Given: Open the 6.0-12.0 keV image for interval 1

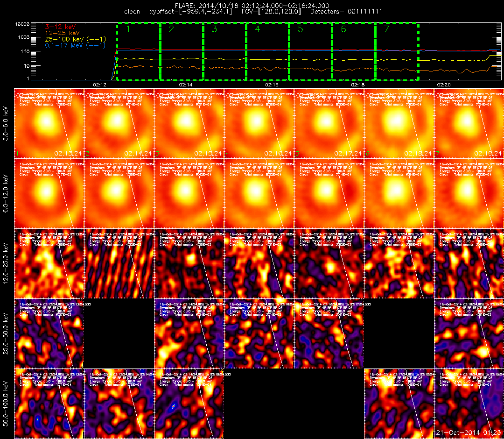Looking at the screenshot, I should pyautogui.click(x=49, y=194).
